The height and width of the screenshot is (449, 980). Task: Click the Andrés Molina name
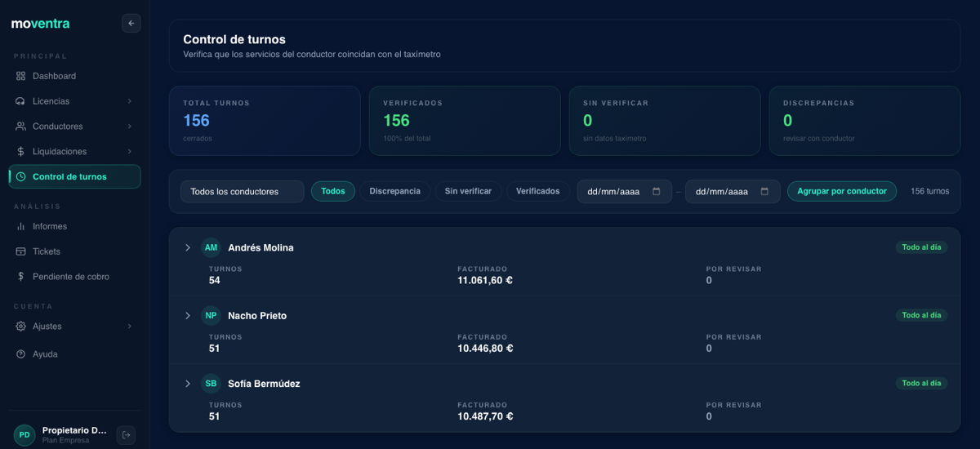pyautogui.click(x=261, y=247)
